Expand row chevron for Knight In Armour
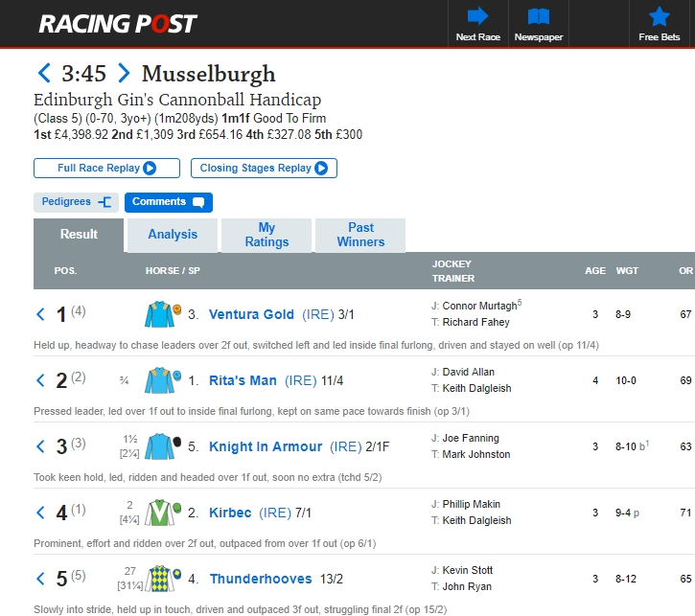The height and width of the screenshot is (616, 695). (x=40, y=446)
